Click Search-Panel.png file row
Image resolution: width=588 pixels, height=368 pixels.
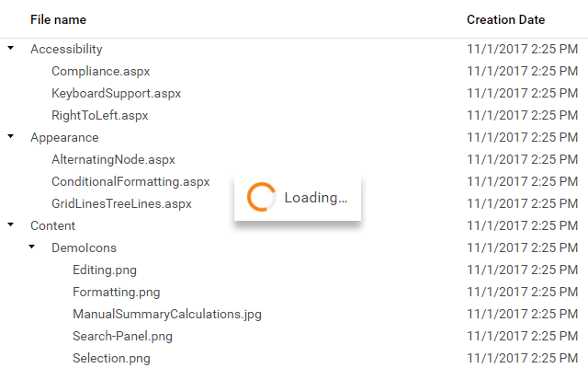[122, 336]
